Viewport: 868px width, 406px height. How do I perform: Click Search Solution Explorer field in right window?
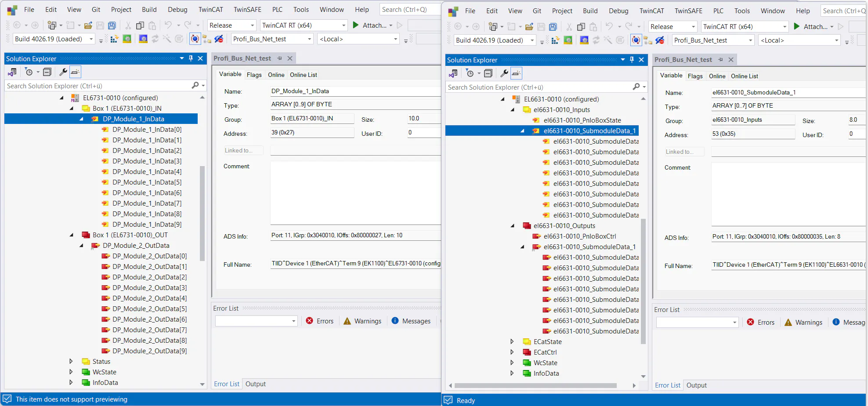click(x=538, y=87)
